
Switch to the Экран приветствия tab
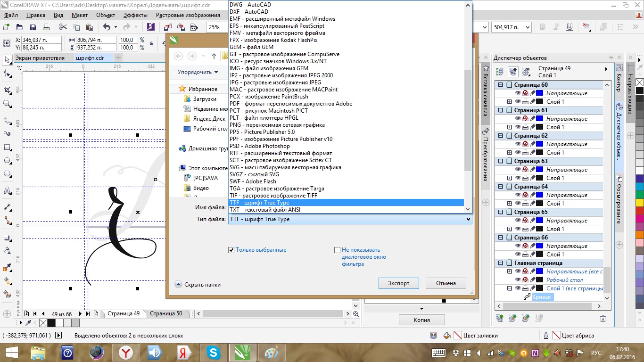pyautogui.click(x=40, y=58)
